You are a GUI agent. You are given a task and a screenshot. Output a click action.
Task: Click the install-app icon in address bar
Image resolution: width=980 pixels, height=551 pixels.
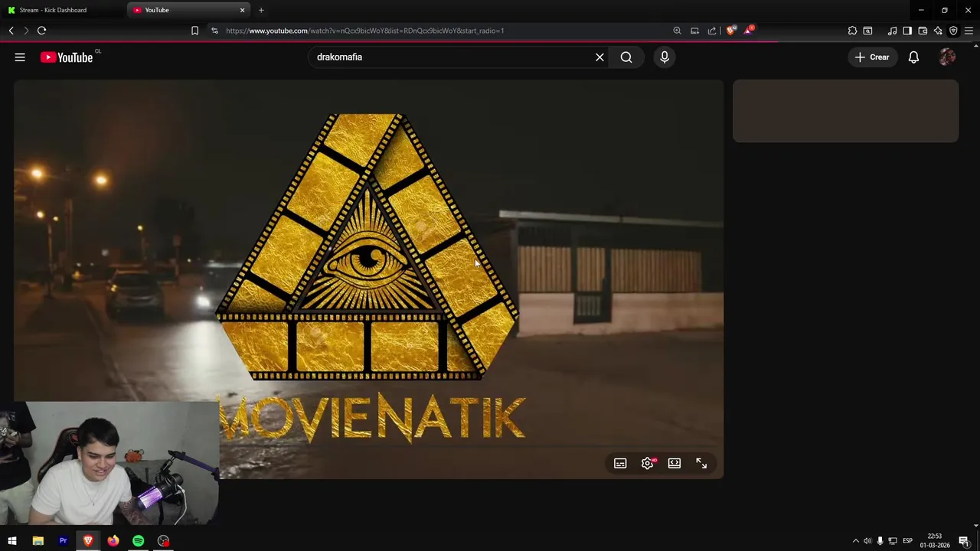[694, 31]
